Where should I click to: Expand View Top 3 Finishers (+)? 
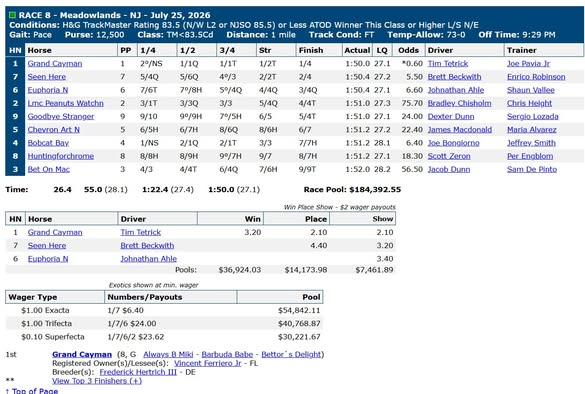pyautogui.click(x=97, y=381)
